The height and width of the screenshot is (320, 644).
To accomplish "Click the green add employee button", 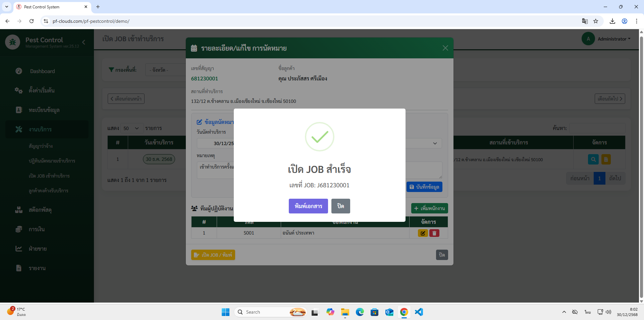I will point(429,208).
